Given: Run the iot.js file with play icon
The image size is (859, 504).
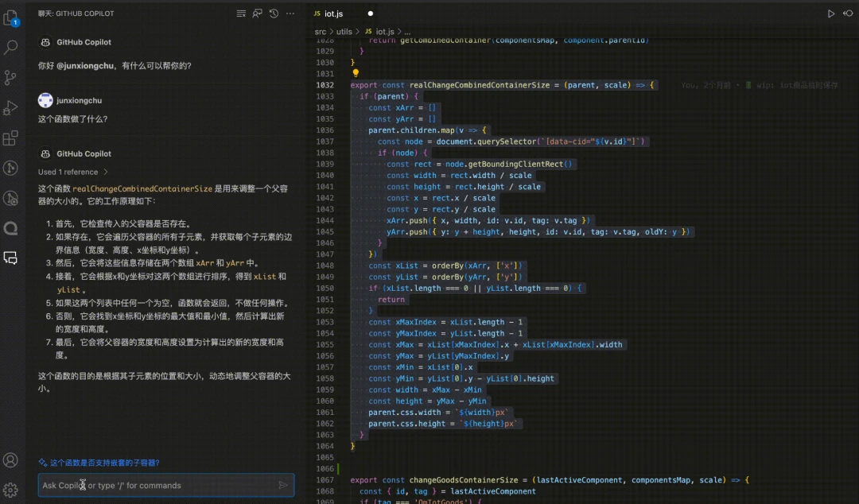Looking at the screenshot, I should (831, 14).
